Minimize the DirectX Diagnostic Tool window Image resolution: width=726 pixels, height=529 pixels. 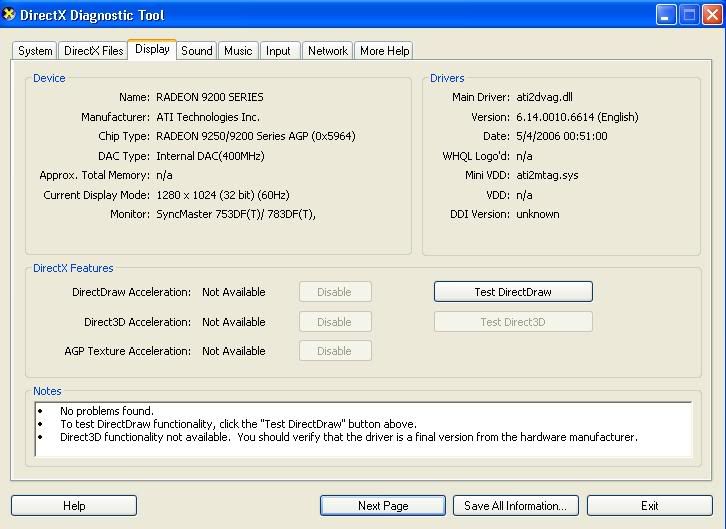666,15
